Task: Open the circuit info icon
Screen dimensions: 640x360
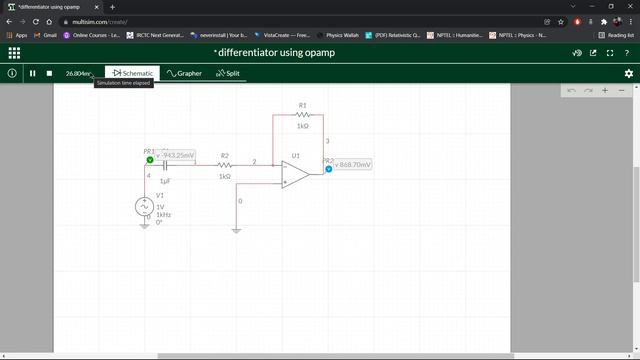Action: point(12,73)
